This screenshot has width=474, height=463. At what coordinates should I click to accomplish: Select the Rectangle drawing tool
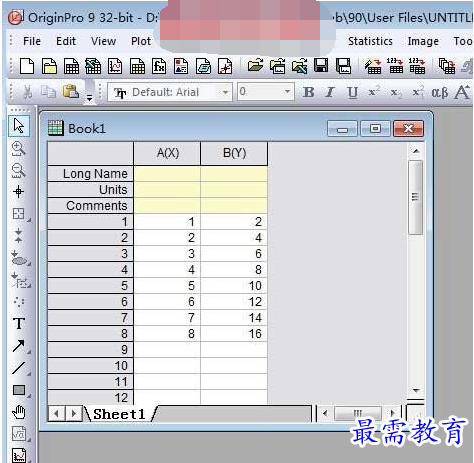(19, 390)
